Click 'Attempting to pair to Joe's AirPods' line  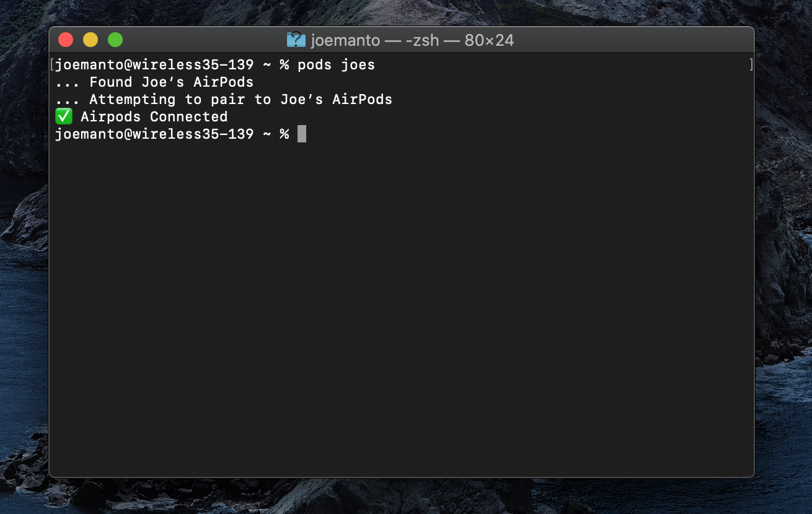coord(241,100)
